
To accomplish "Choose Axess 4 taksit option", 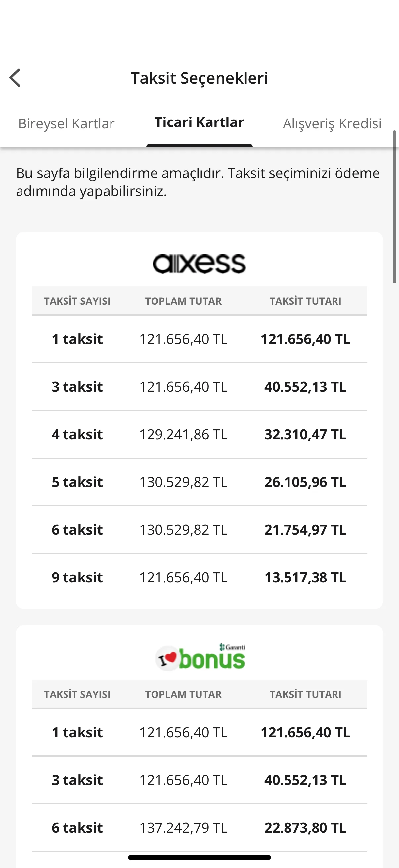I will tap(199, 435).
